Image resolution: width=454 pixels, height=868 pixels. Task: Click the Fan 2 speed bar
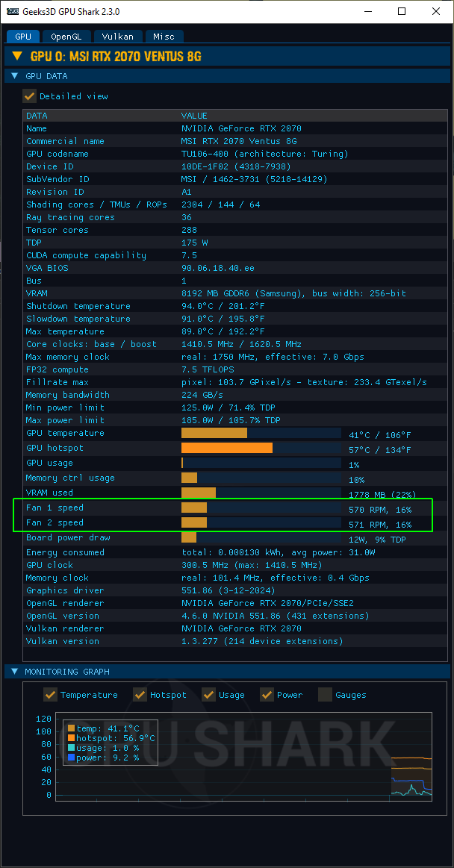(261, 522)
